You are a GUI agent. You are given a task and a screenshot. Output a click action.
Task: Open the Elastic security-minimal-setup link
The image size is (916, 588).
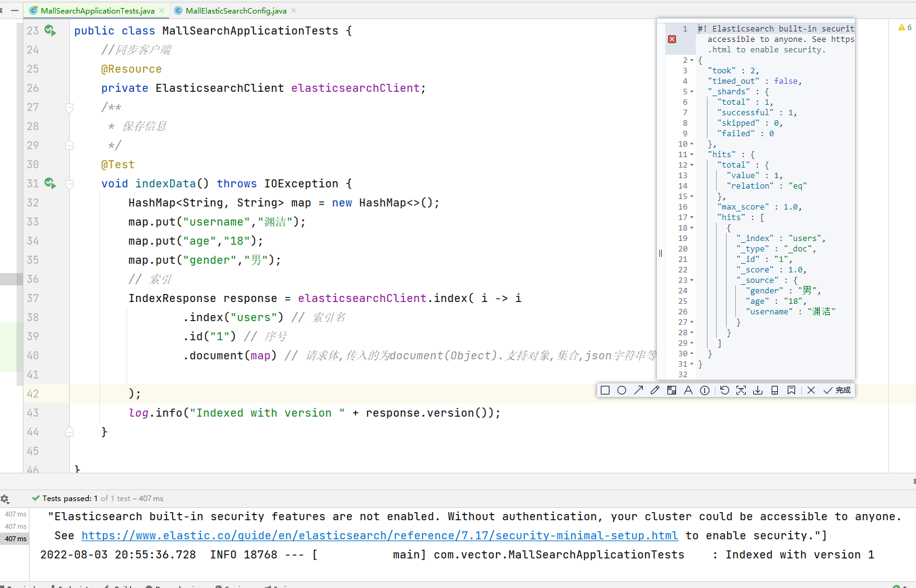(x=379, y=536)
